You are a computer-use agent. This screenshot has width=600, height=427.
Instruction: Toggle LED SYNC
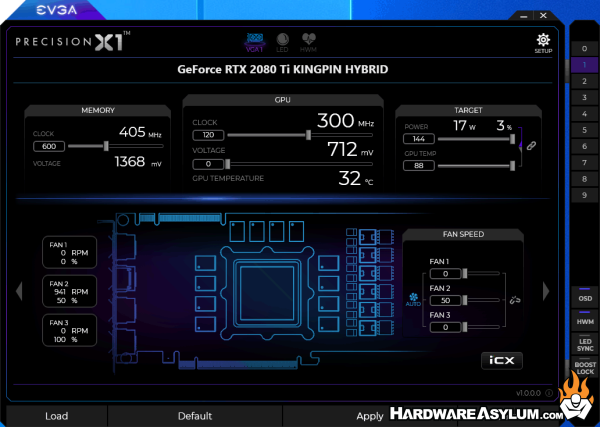tap(585, 344)
